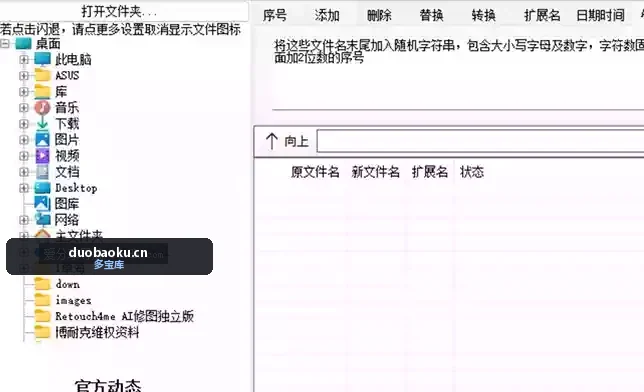Expand the 此电脑 tree node

pos(24,60)
